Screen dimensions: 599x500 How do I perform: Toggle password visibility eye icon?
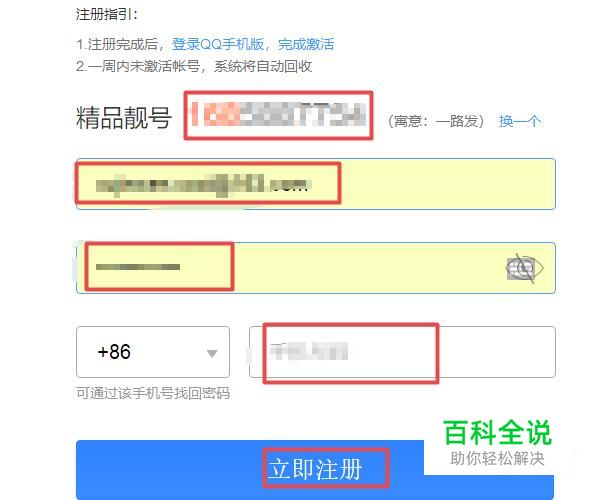coord(525,268)
